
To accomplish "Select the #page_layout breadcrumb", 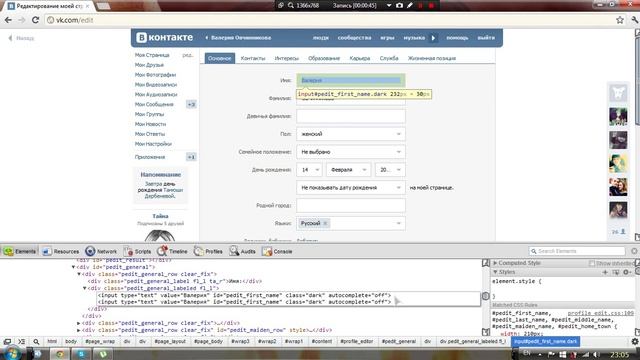I will tap(170, 342).
